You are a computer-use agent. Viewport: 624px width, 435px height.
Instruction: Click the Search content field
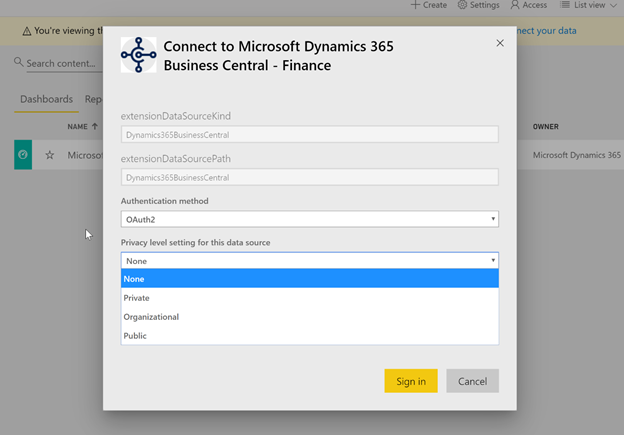(x=64, y=63)
